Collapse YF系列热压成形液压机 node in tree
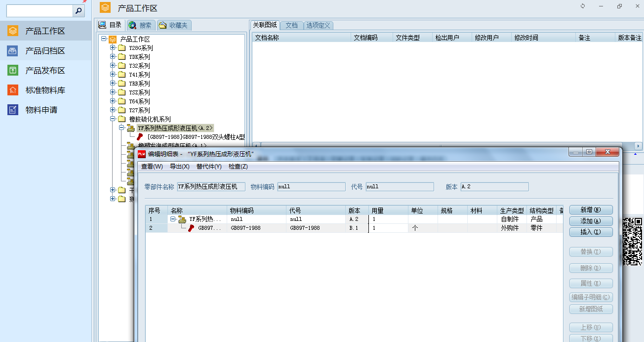The height and width of the screenshot is (342, 644). click(x=122, y=128)
